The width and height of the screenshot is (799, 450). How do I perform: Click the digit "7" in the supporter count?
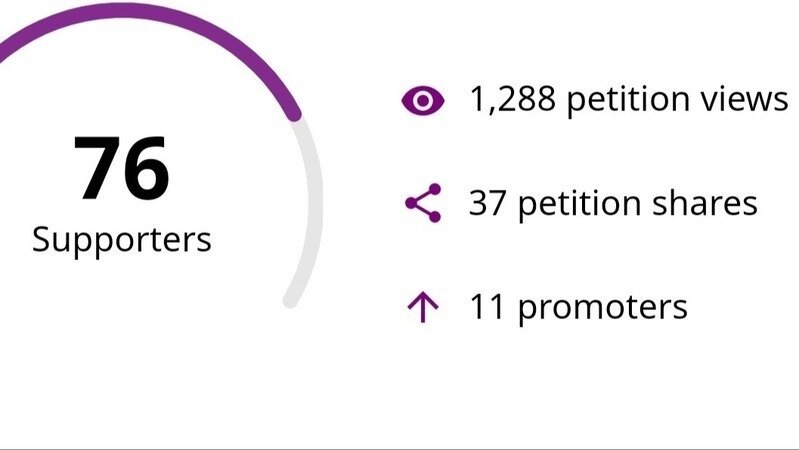coord(97,168)
